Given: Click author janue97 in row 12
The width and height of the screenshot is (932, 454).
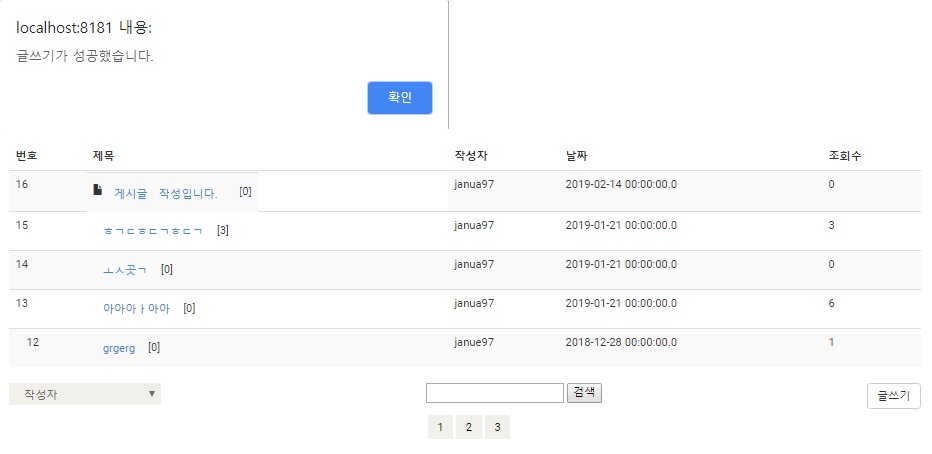Looking at the screenshot, I should point(474,342).
